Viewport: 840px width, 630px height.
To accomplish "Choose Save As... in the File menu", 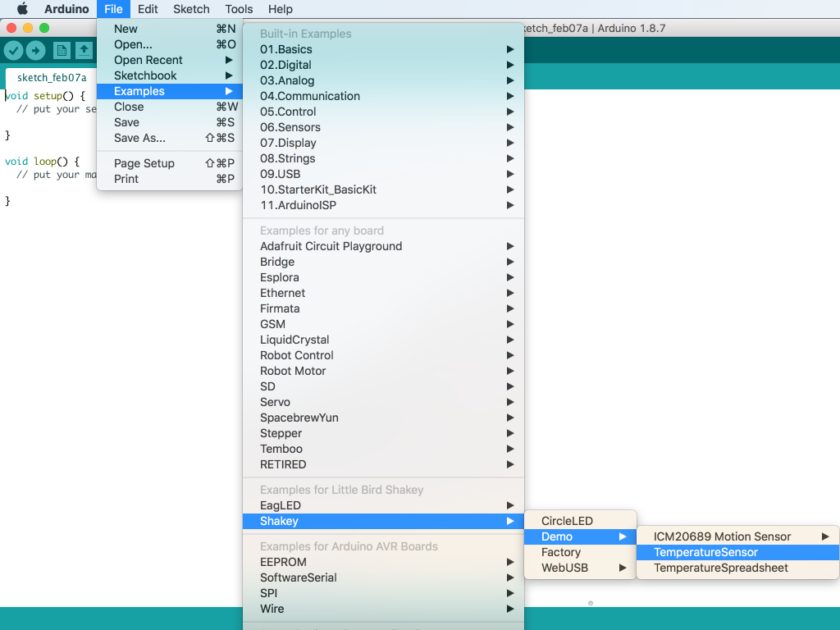I will pyautogui.click(x=170, y=138).
